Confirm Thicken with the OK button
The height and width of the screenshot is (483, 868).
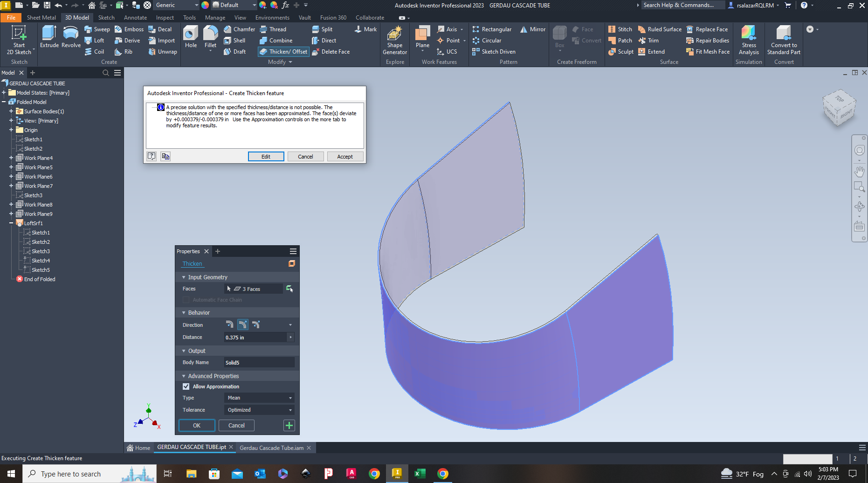pyautogui.click(x=197, y=425)
